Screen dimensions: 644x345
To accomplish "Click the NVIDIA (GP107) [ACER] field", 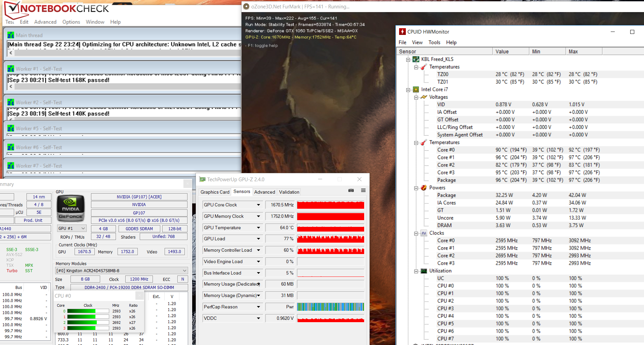I will click(139, 197).
